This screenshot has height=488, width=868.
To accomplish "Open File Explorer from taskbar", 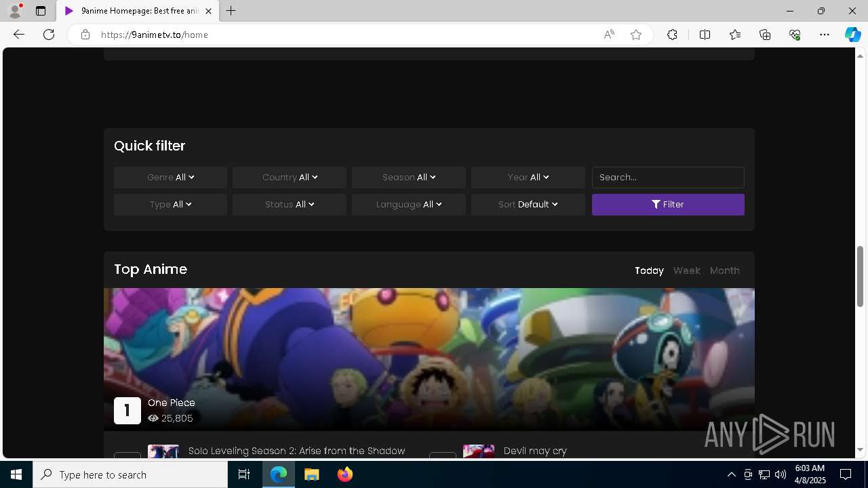I will click(312, 474).
